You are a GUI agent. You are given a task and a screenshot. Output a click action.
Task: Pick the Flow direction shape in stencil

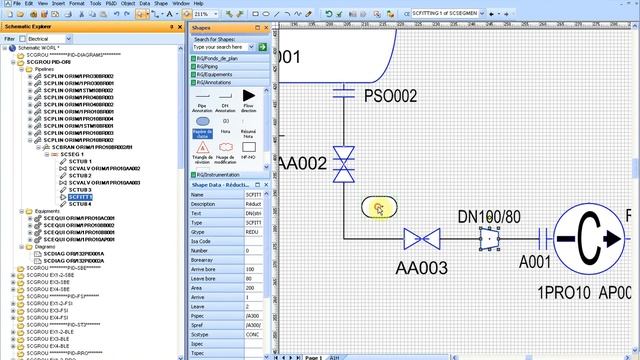coord(249,100)
